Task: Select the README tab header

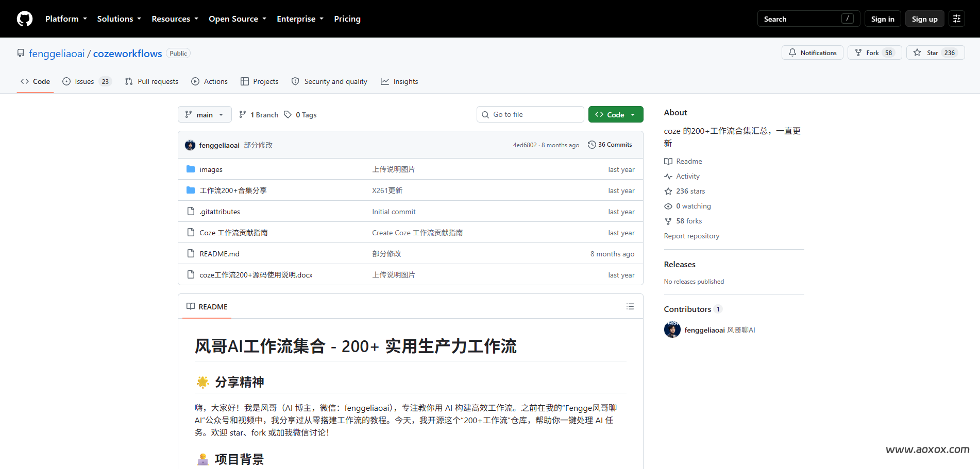Action: tap(207, 306)
